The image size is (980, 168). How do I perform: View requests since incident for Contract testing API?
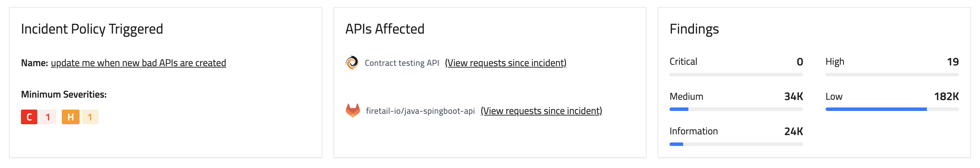(x=506, y=63)
